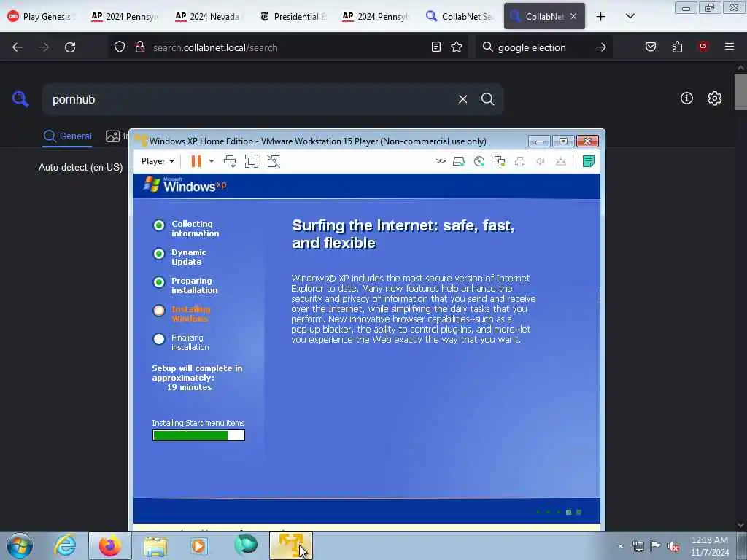Open the tracking protection shield icon
747x560 pixels.
pos(120,47)
